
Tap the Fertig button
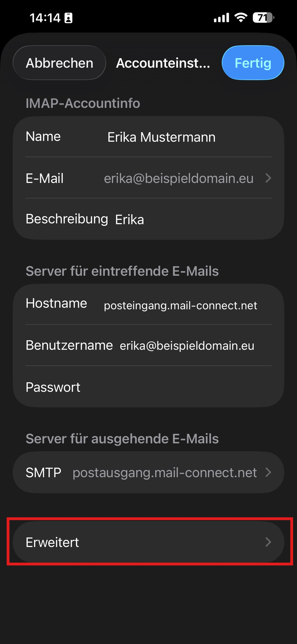[x=253, y=63]
